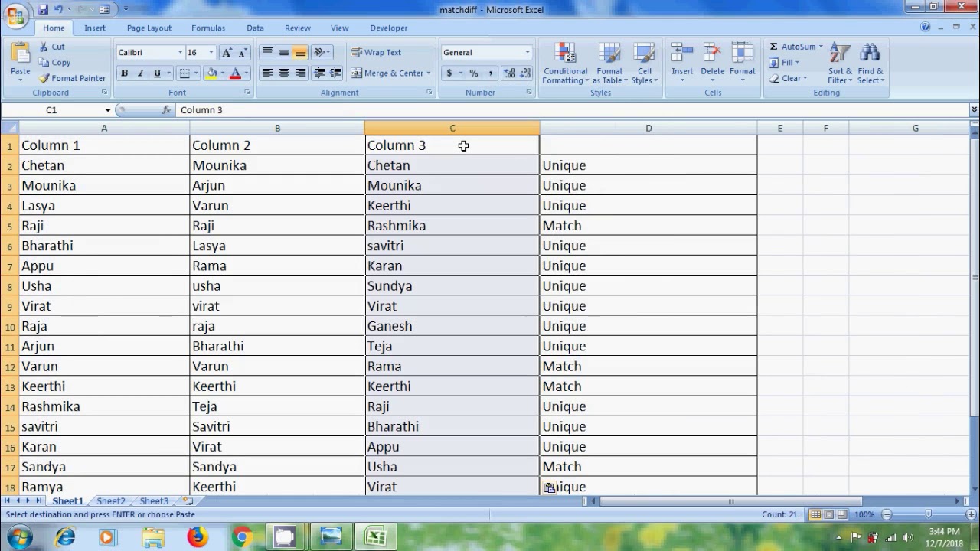Increase the cell indent
980x551 pixels.
tap(335, 73)
